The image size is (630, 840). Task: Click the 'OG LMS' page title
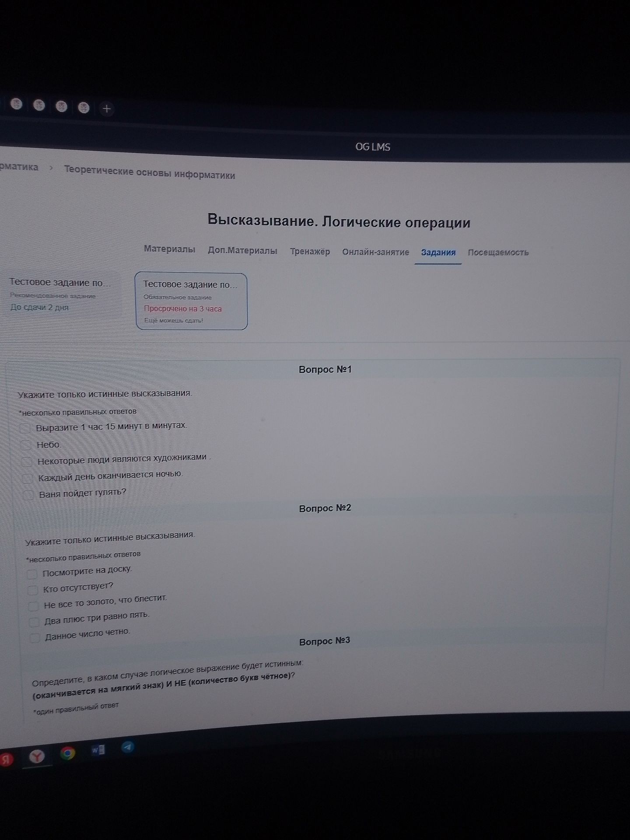point(373,147)
